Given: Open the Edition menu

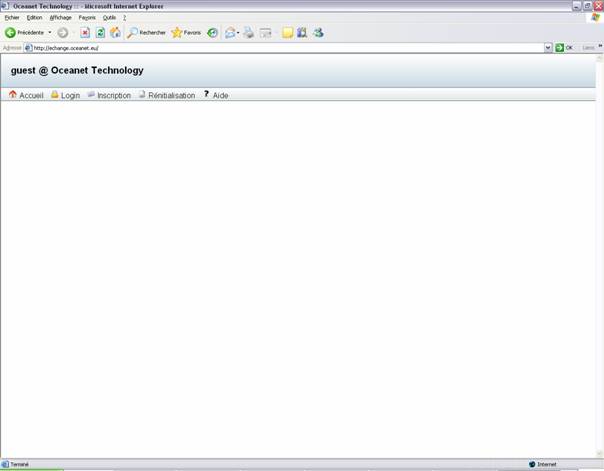Looking at the screenshot, I should (34, 18).
